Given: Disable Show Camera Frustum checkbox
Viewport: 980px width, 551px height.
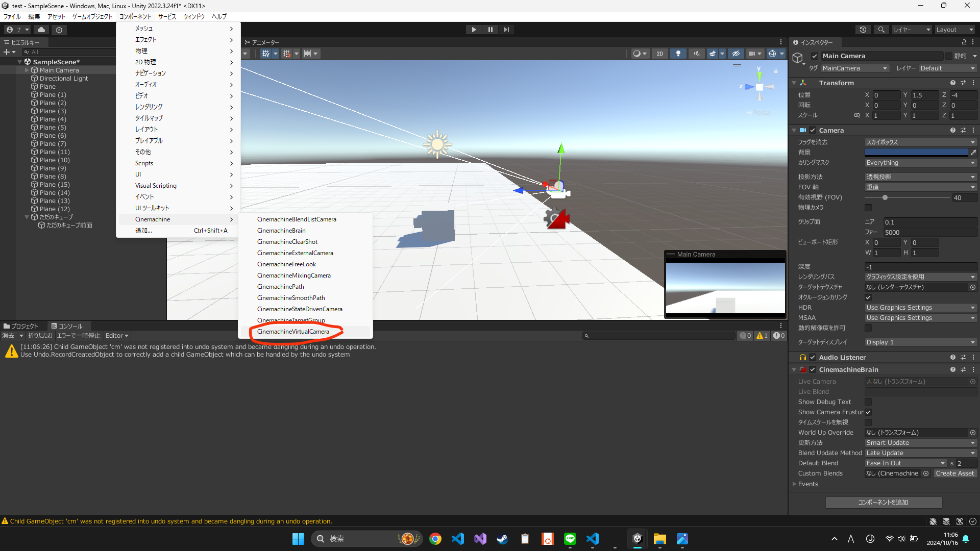Looking at the screenshot, I should tap(868, 412).
